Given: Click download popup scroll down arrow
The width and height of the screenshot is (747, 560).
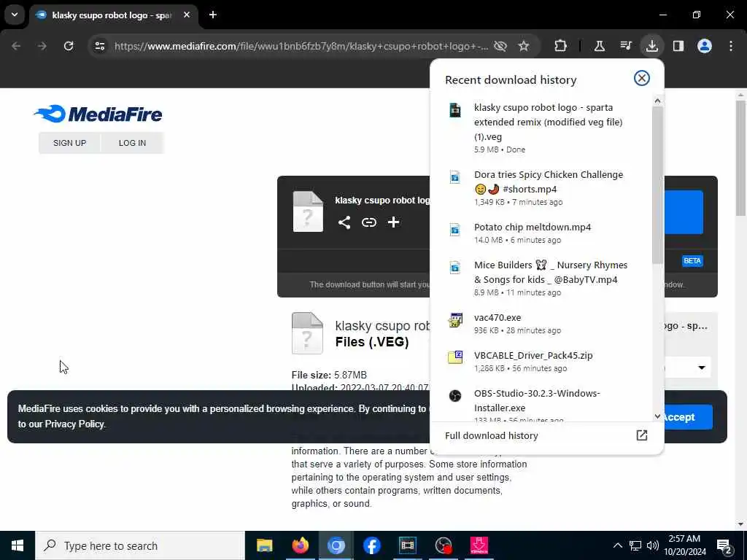Looking at the screenshot, I should point(657,416).
